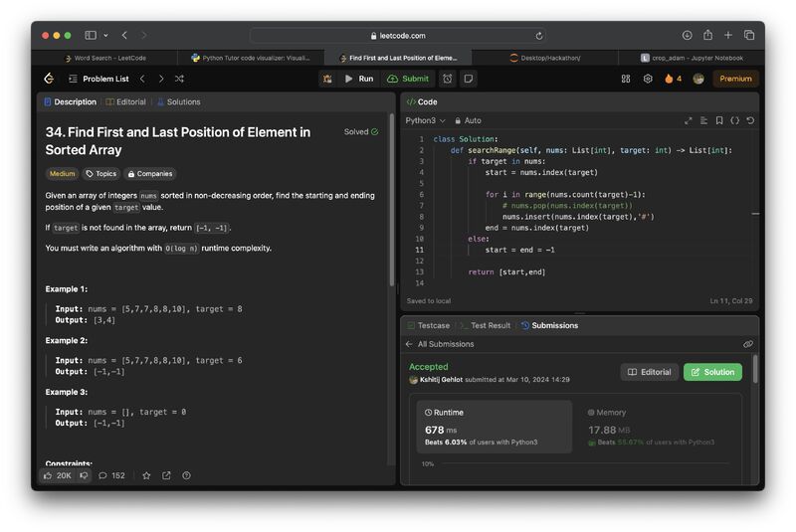Reload the page in Safari

pyautogui.click(x=539, y=36)
